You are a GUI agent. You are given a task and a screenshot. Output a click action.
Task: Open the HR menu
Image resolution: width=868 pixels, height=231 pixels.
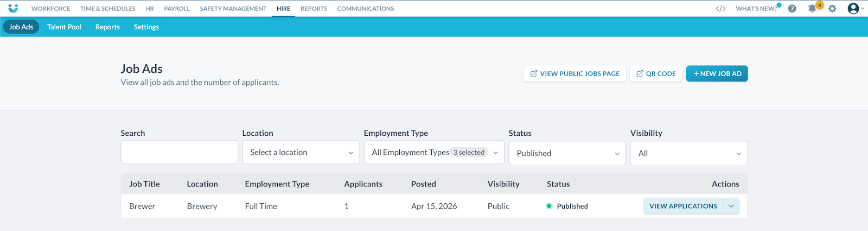click(x=150, y=9)
